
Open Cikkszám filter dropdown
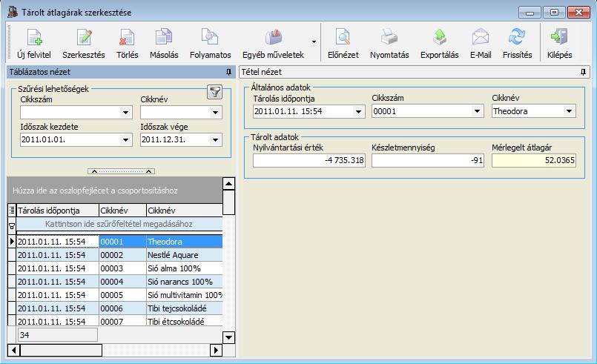point(125,113)
